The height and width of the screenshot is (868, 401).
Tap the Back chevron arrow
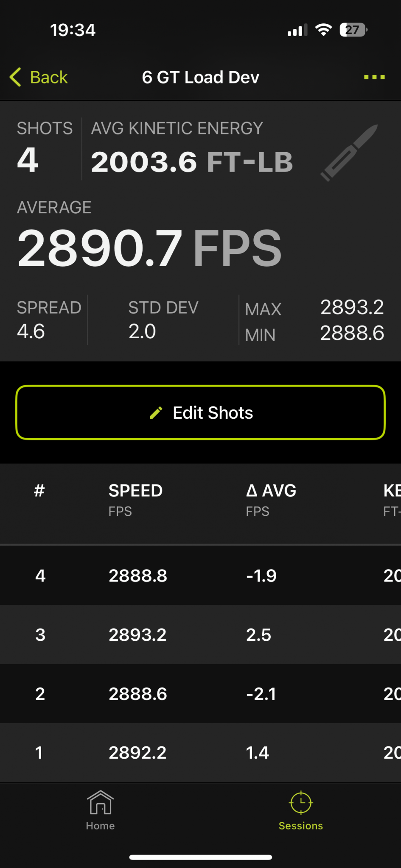click(15, 77)
